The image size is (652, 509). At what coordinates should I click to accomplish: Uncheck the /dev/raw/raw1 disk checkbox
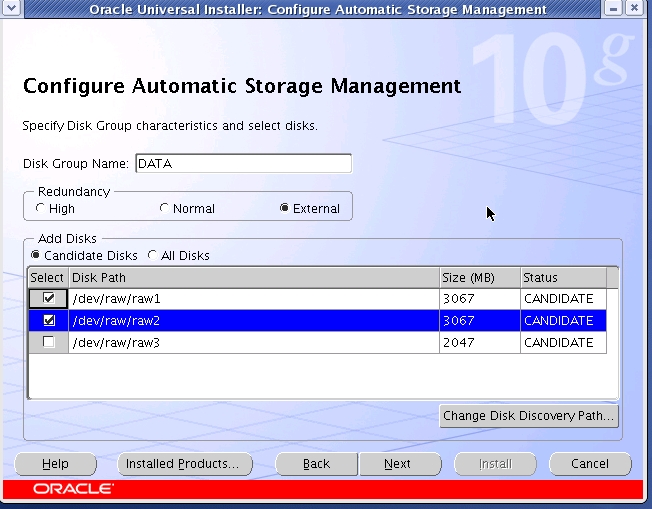(x=49, y=298)
